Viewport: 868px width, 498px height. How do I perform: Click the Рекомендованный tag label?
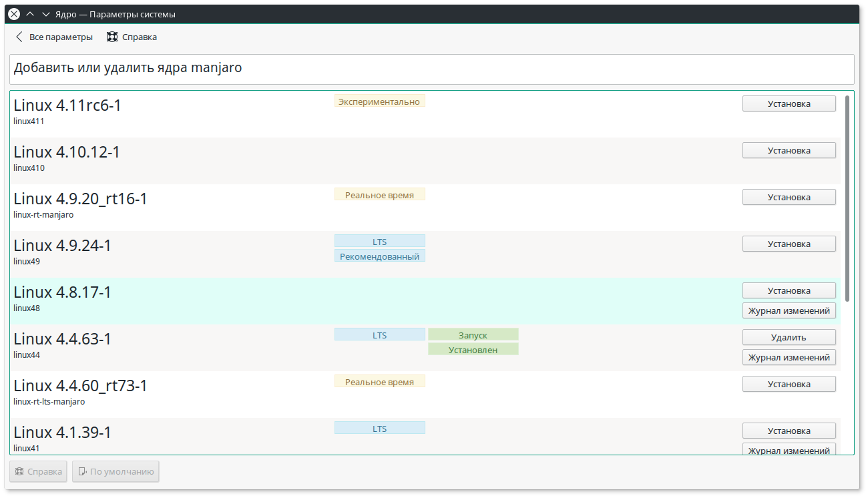pyautogui.click(x=379, y=256)
